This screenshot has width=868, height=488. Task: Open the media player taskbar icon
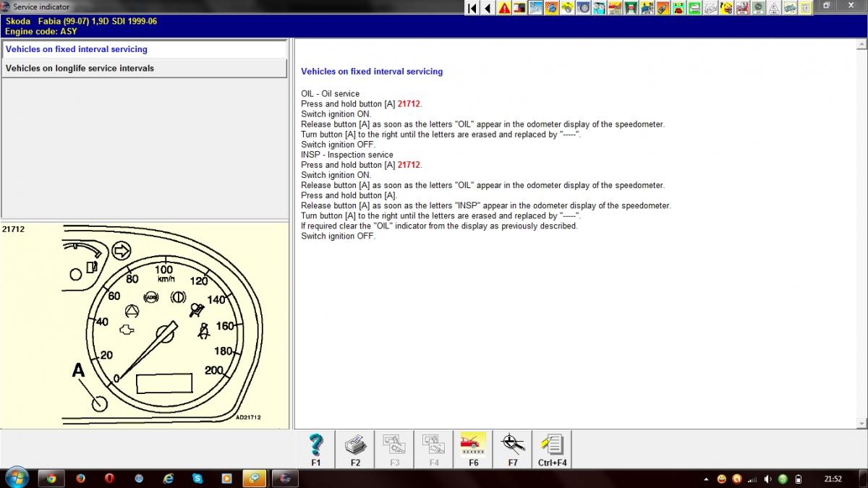226,478
